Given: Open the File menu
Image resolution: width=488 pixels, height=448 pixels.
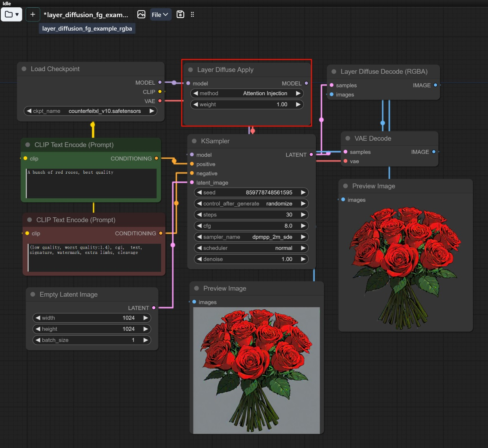Looking at the screenshot, I should coord(160,15).
